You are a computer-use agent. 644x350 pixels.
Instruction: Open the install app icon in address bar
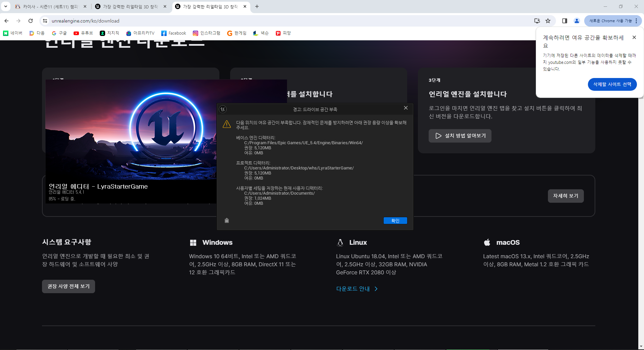(x=537, y=21)
